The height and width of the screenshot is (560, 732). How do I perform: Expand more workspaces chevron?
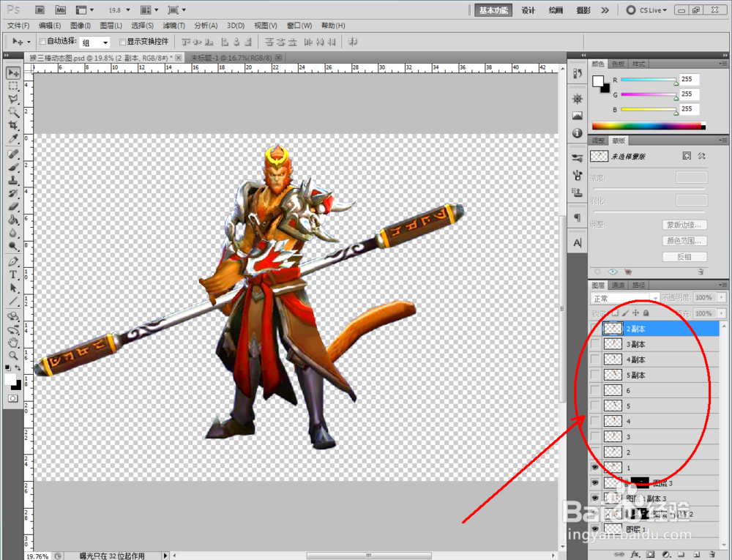tap(605, 10)
